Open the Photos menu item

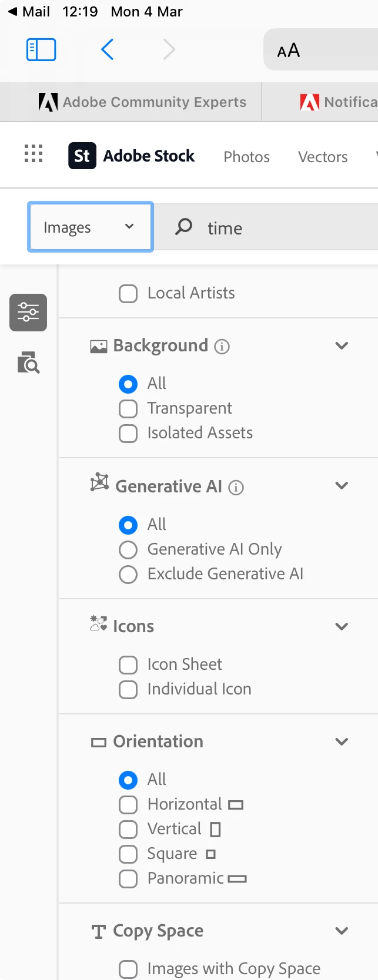pos(246,157)
